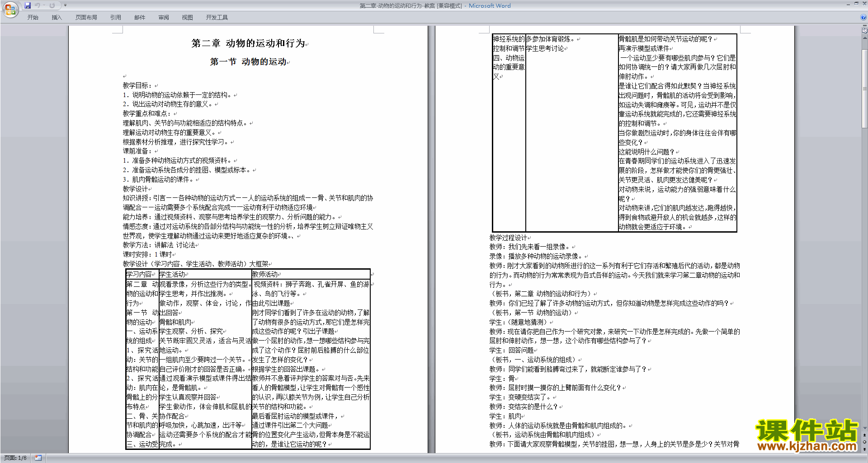Click the line 教学方法：讲解法 讨论法
Screen dimensions: 868x463
coord(159,245)
